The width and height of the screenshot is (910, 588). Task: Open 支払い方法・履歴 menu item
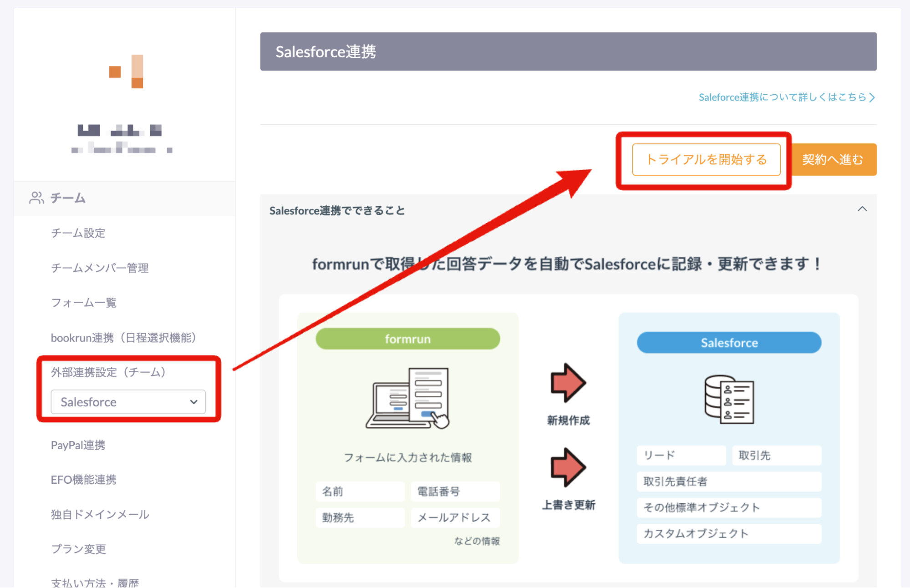pyautogui.click(x=95, y=583)
